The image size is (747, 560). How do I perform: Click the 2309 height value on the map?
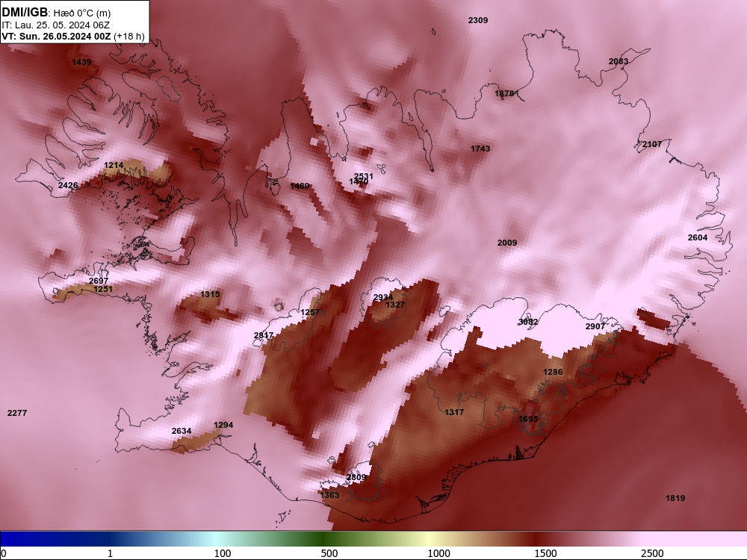(478, 20)
